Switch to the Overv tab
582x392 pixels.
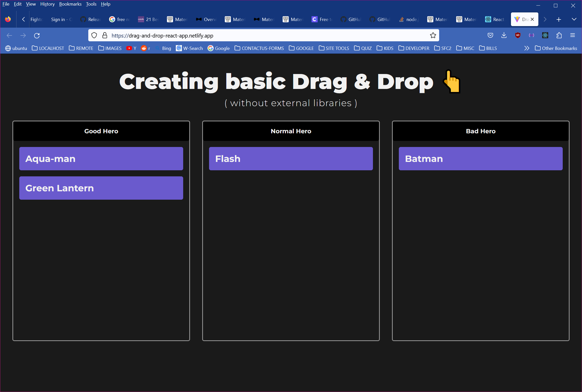206,20
